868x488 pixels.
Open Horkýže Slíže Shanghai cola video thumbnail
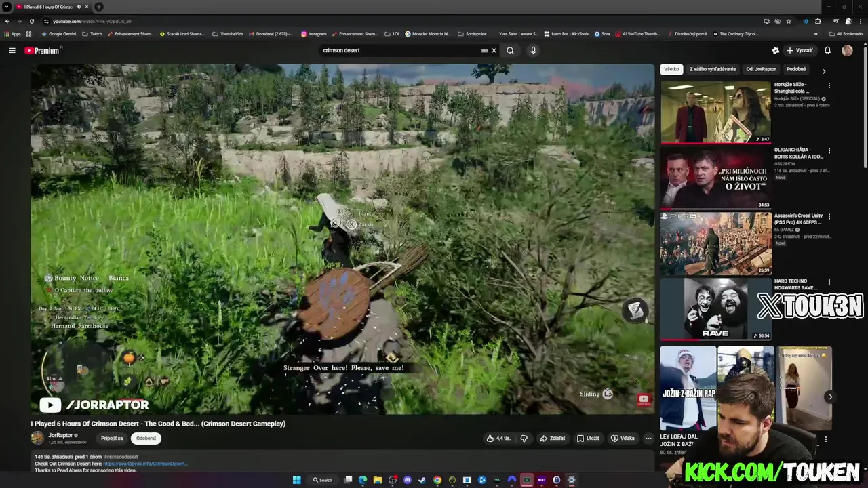pos(715,113)
